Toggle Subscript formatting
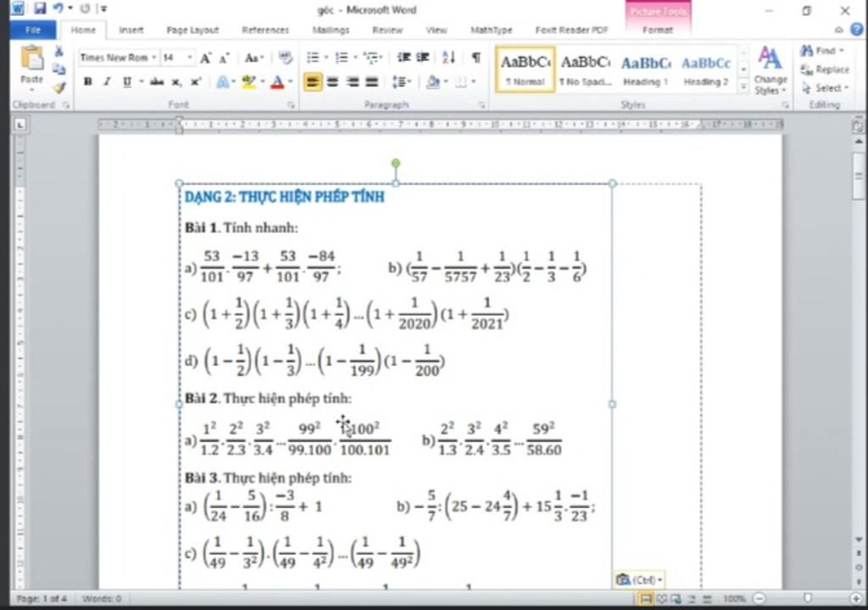Image resolution: width=868 pixels, height=610 pixels. (x=176, y=82)
